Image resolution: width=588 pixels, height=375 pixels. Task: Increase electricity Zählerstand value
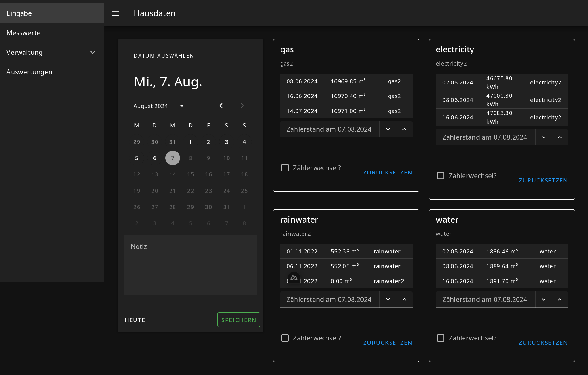[x=560, y=137]
